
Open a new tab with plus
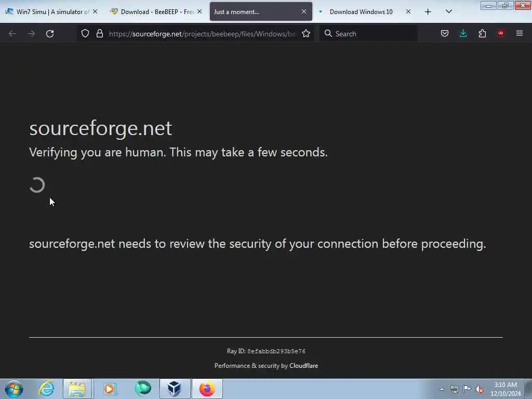pos(428,12)
